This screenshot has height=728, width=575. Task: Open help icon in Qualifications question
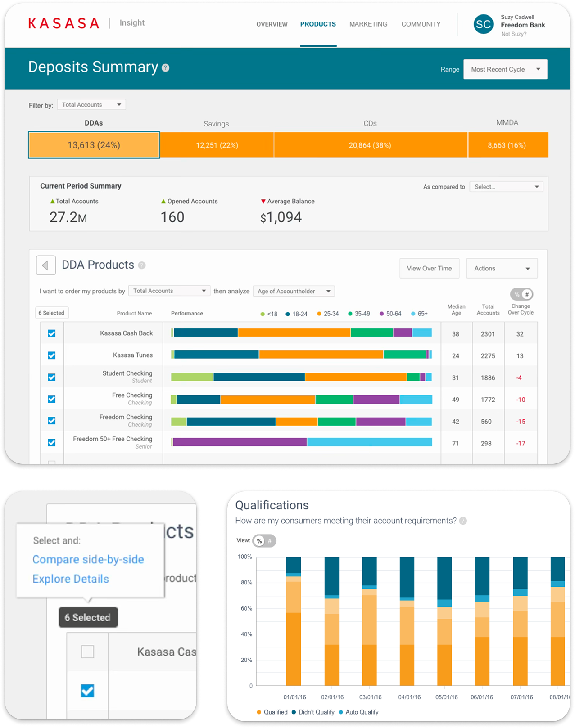coord(463,521)
